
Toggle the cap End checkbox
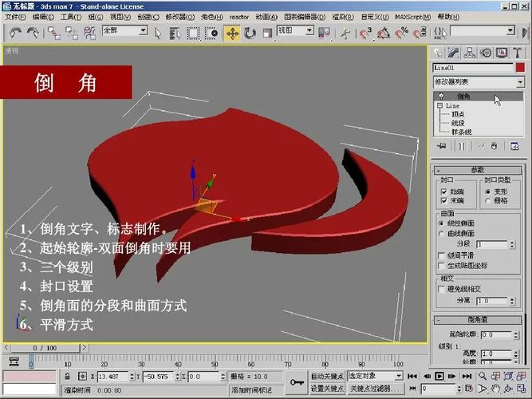443,200
